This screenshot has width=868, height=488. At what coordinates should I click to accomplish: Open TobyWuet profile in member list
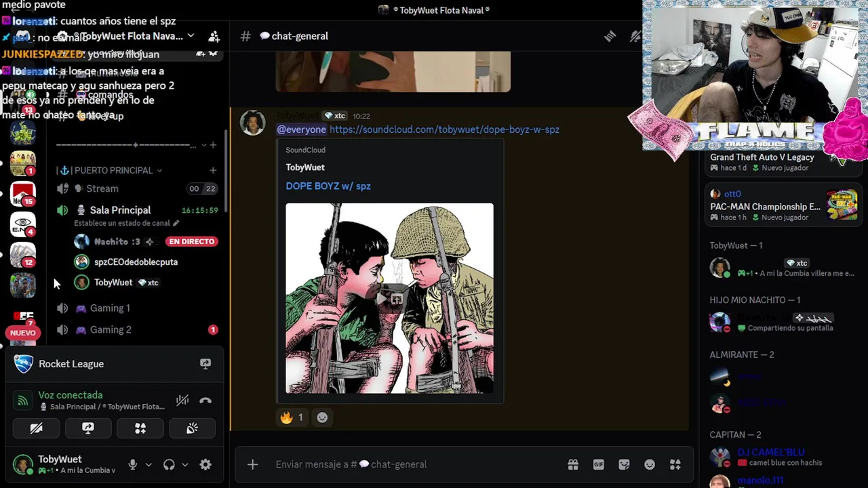coord(783,268)
